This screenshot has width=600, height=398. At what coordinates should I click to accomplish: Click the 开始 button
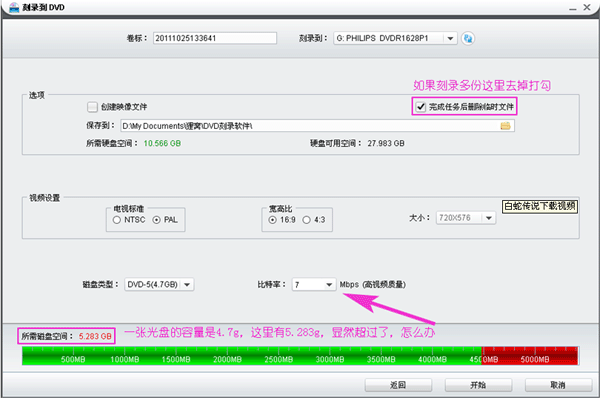(478, 385)
